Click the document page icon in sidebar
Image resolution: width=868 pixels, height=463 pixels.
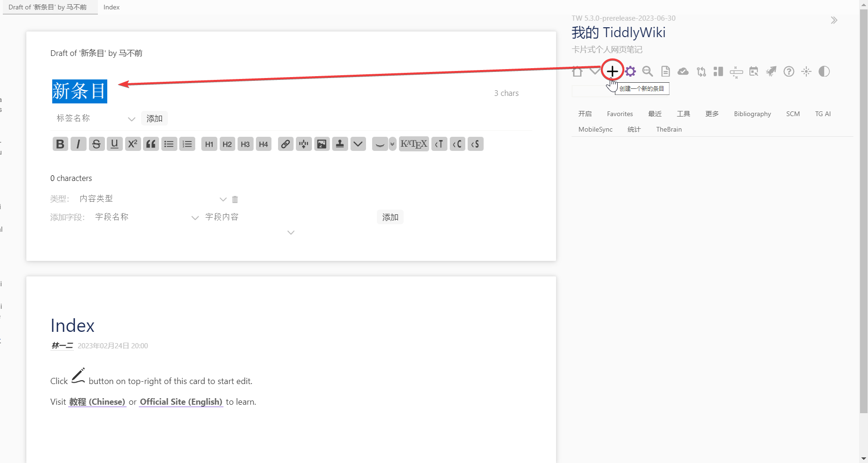[x=665, y=71]
